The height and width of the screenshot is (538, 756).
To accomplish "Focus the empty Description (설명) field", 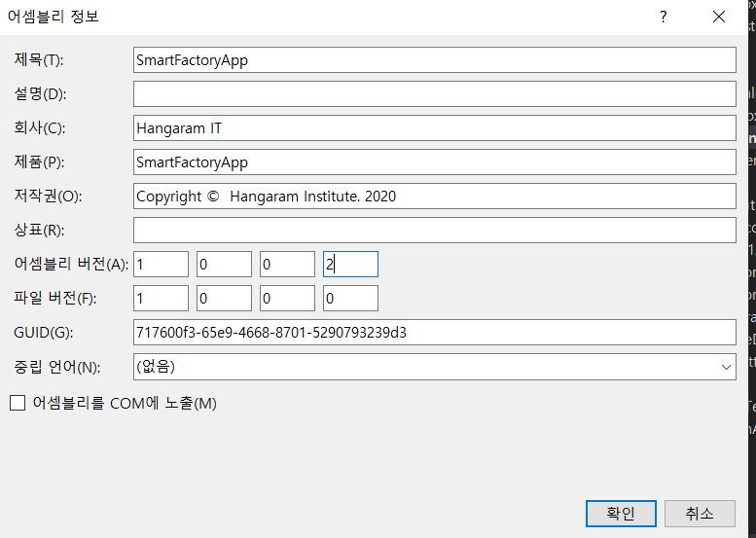I will coord(434,94).
